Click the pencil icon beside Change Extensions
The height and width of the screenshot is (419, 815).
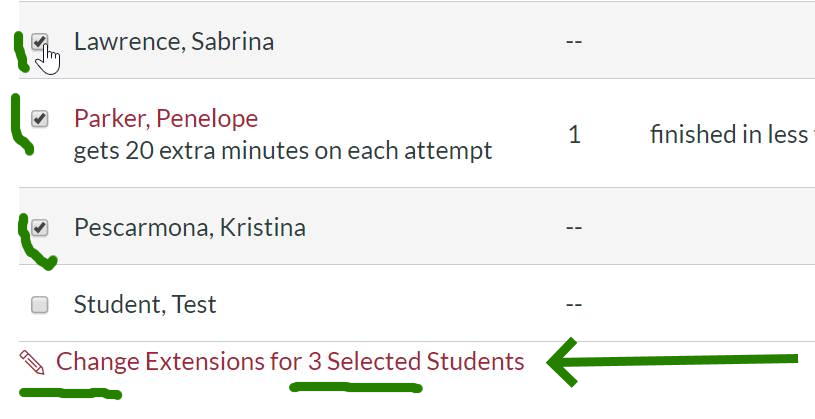(32, 362)
